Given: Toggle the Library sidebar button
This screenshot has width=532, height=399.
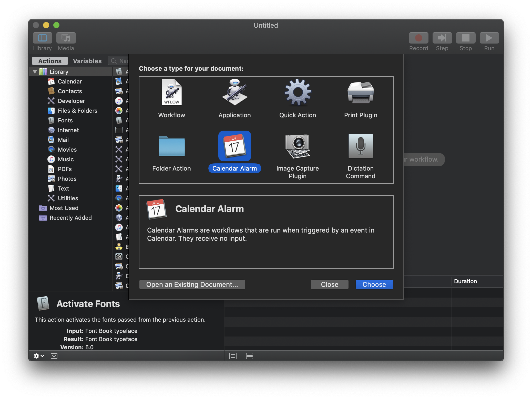Looking at the screenshot, I should coord(43,38).
